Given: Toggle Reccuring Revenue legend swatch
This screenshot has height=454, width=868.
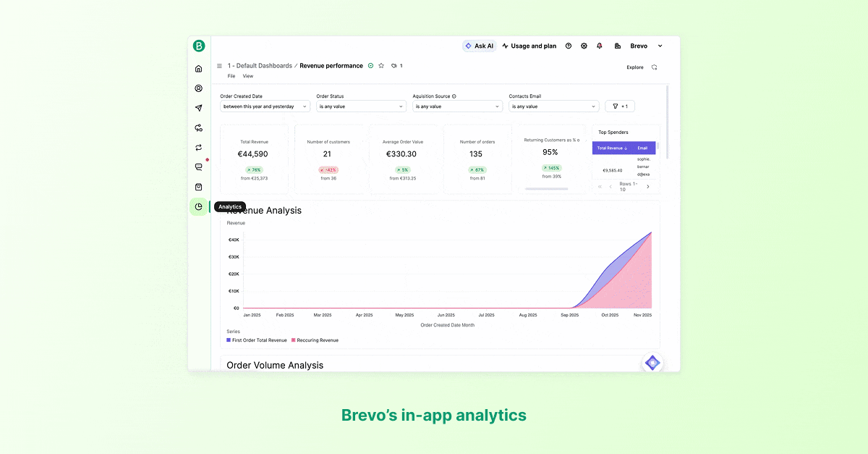Looking at the screenshot, I should click(x=293, y=340).
